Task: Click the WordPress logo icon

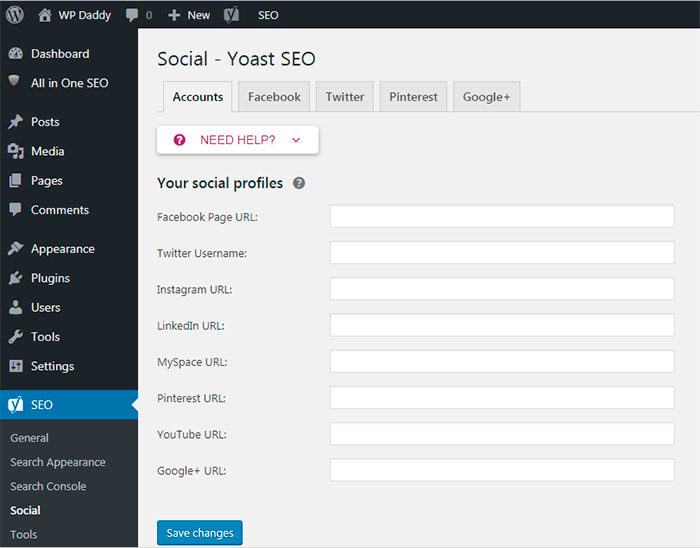Action: tap(15, 15)
